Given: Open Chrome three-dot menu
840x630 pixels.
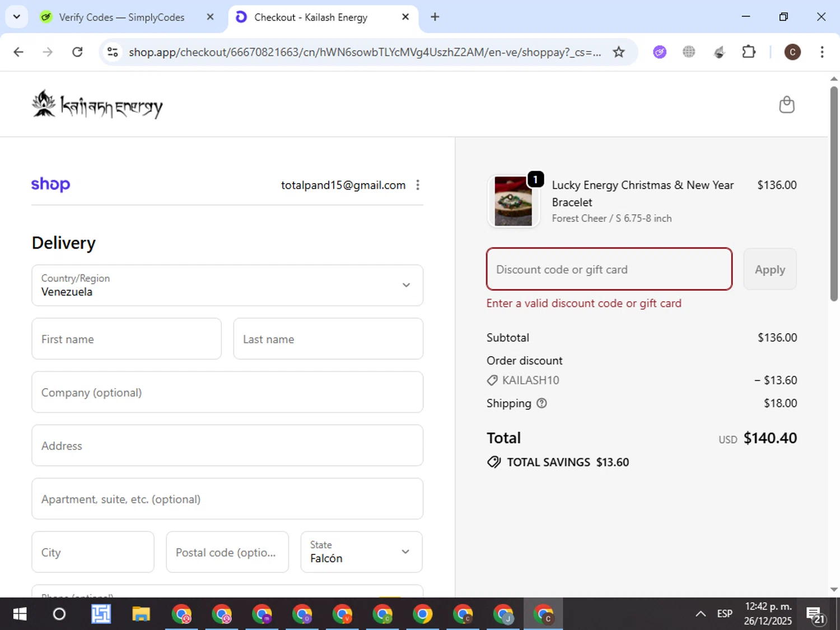Looking at the screenshot, I should point(822,52).
